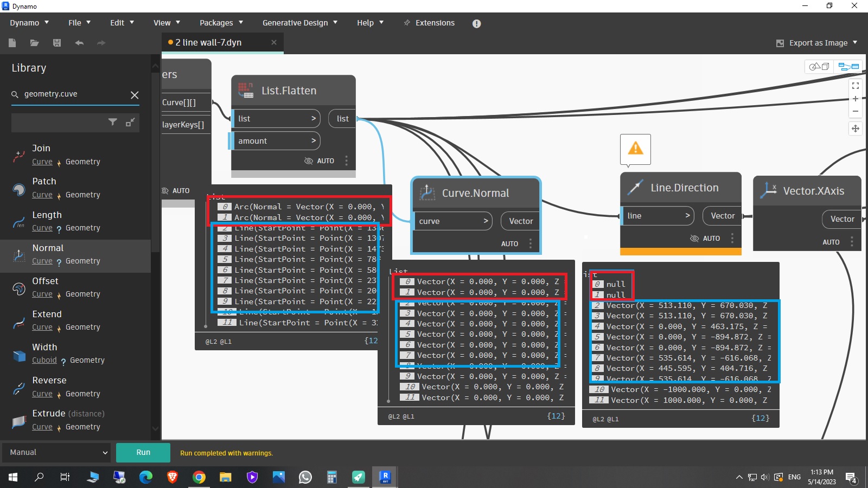868x488 pixels.
Task: Open the Edit menu
Action: (x=122, y=23)
